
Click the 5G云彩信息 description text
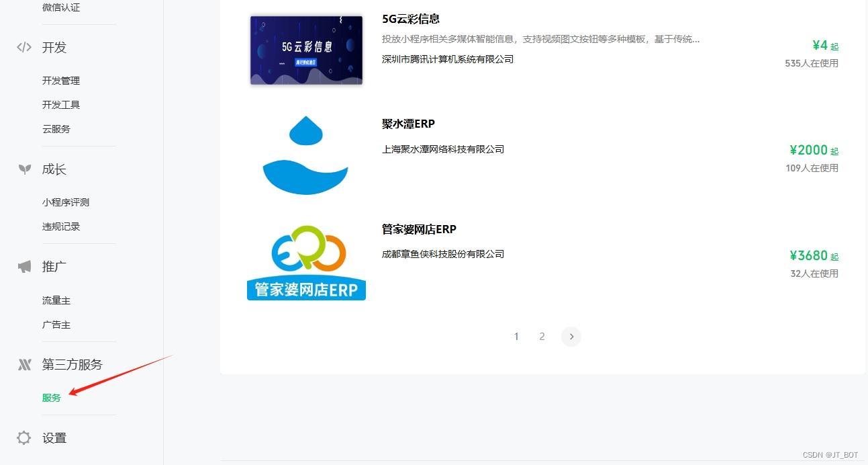click(x=540, y=39)
